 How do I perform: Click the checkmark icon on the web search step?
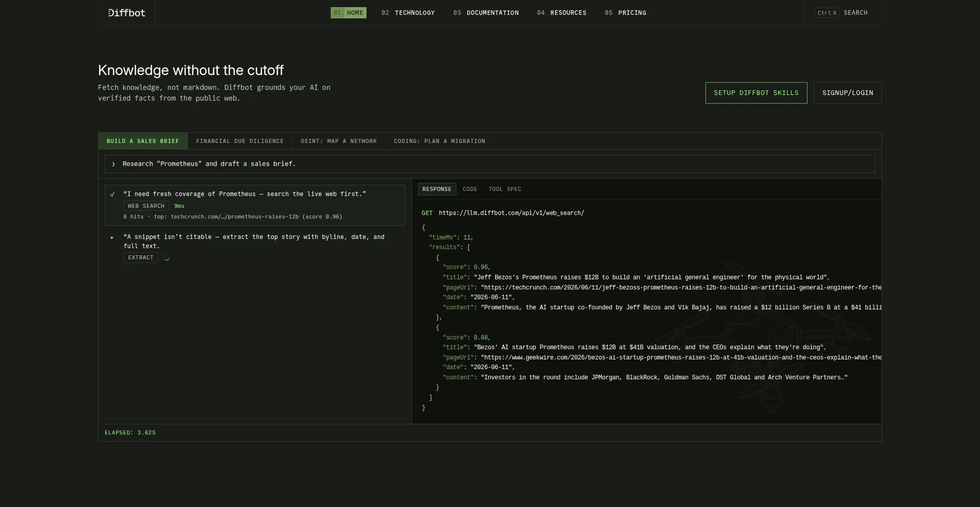tap(112, 194)
